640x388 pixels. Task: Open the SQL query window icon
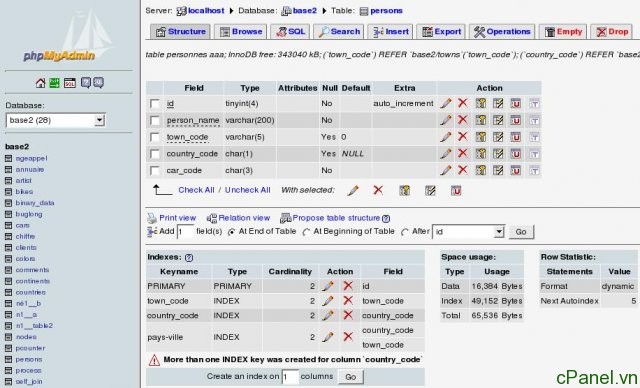pos(70,83)
